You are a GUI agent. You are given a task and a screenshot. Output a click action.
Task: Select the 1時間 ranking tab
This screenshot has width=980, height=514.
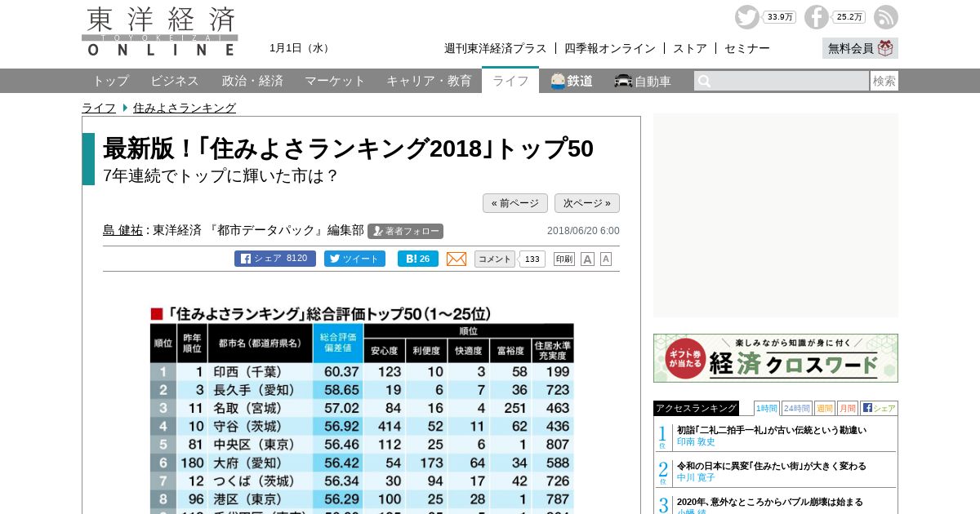(x=766, y=408)
